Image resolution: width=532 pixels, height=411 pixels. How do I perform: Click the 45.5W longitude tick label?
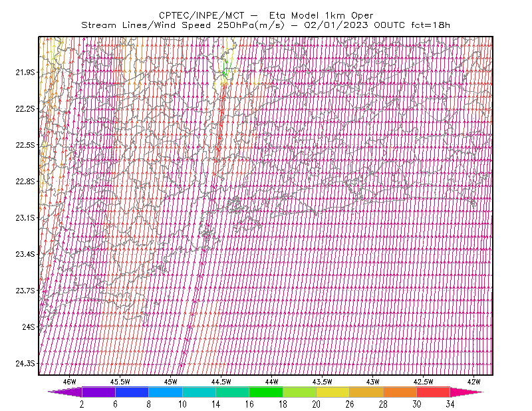click(120, 382)
